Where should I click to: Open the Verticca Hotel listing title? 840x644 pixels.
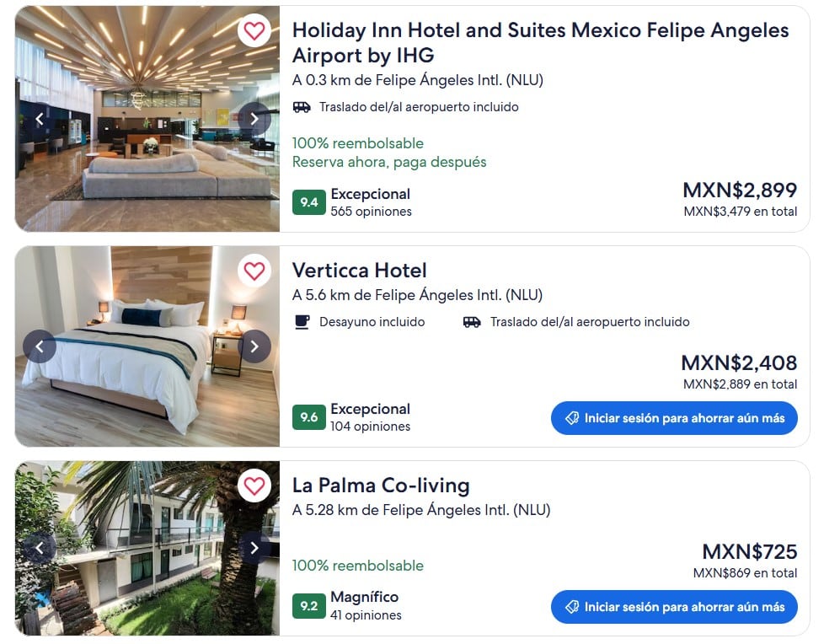click(360, 271)
